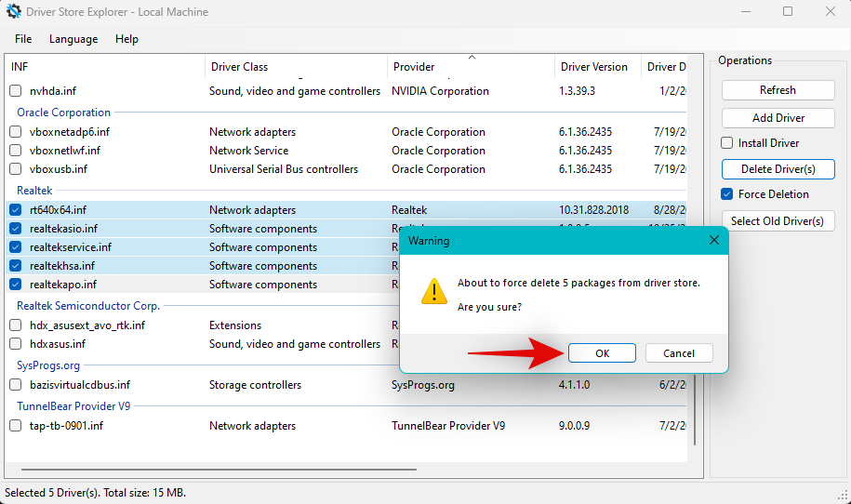Click the Driver Store Explorer app icon

tap(14, 12)
